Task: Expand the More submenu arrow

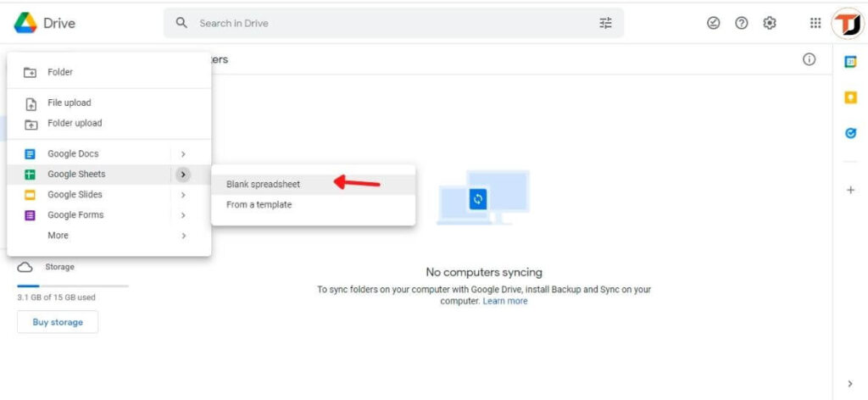Action: [183, 236]
